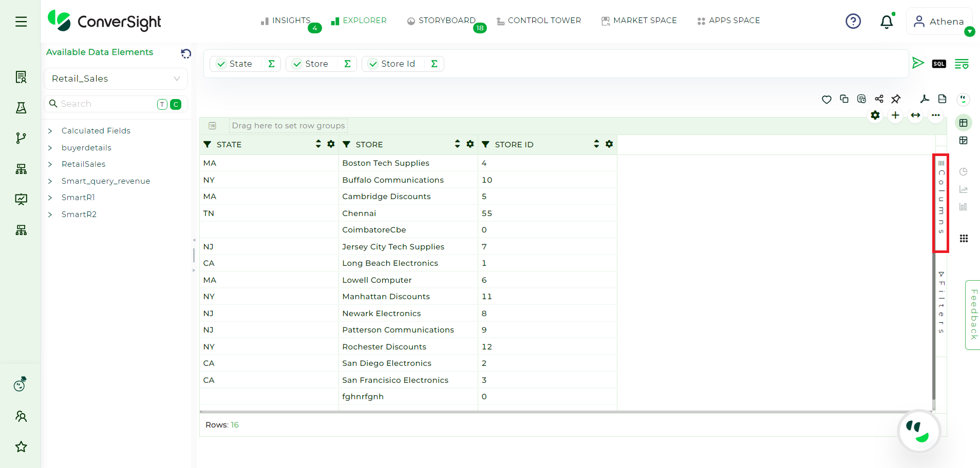Expand SmartR2 tree node
Screen dimensions: 980x468
click(50, 215)
